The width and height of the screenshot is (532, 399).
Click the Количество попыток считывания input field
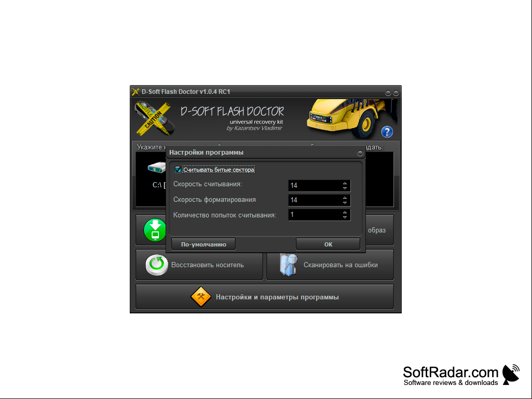click(319, 215)
